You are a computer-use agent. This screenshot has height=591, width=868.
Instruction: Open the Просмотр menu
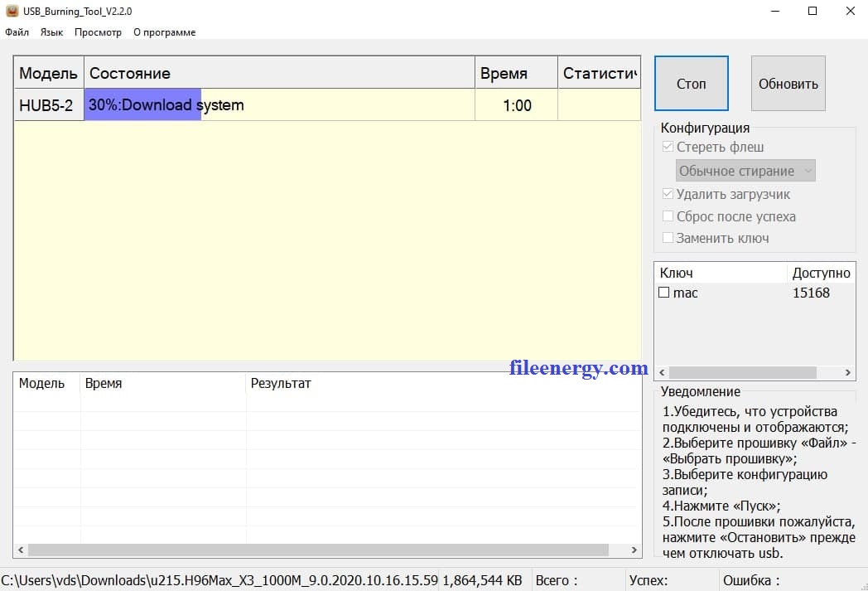pyautogui.click(x=98, y=32)
